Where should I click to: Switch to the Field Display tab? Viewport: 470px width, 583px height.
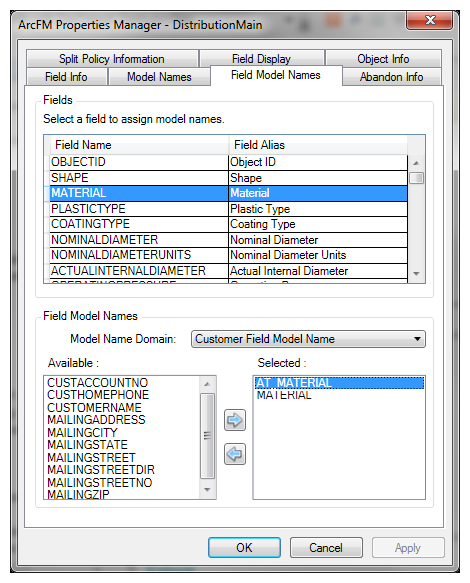(x=261, y=59)
